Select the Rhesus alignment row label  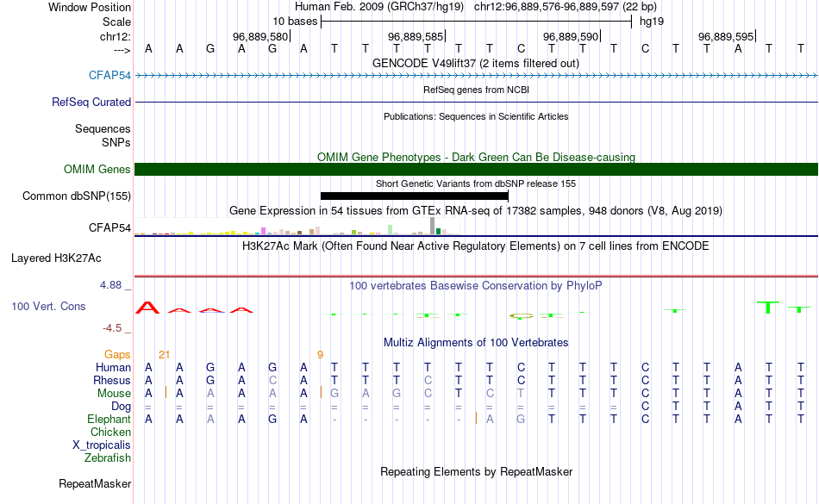(112, 380)
